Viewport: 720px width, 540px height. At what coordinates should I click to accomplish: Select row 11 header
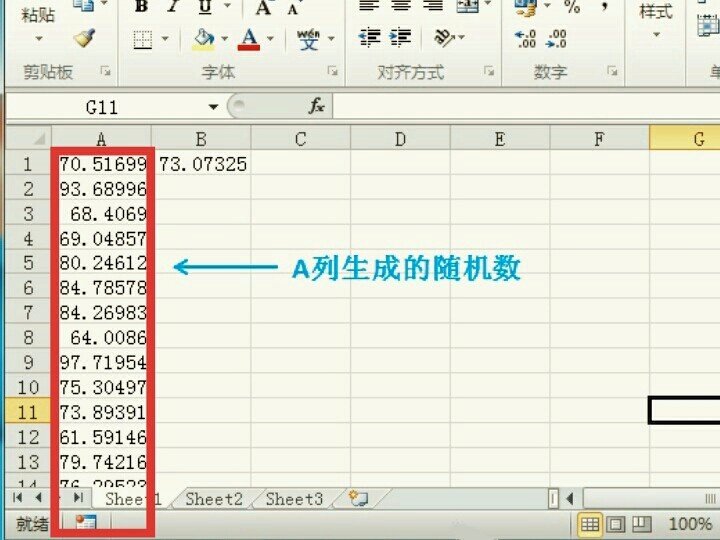tap(28, 412)
